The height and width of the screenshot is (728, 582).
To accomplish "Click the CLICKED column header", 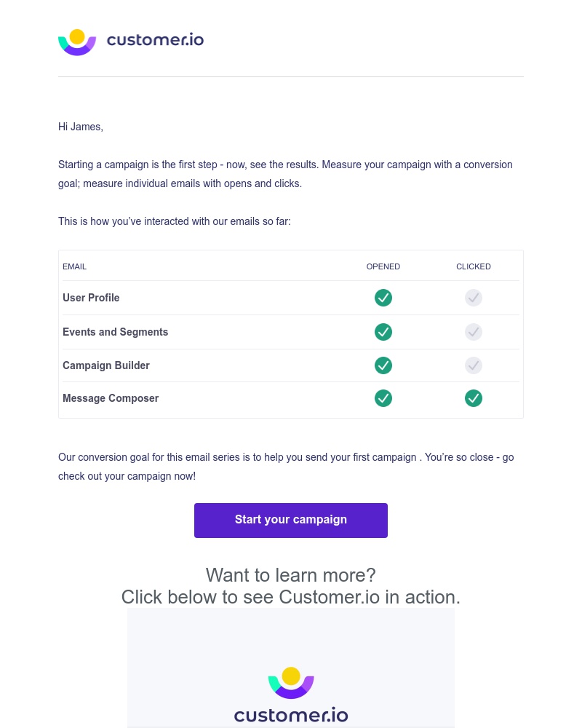I will coord(474,266).
